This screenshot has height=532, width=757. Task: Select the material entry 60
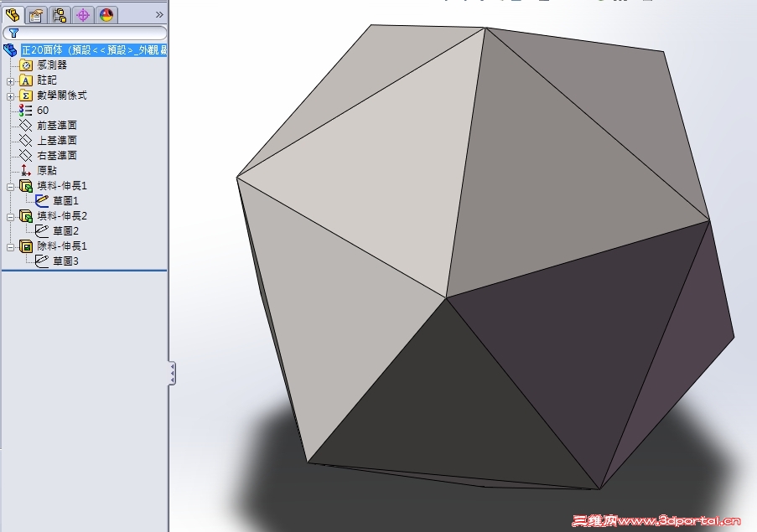pyautogui.click(x=43, y=111)
